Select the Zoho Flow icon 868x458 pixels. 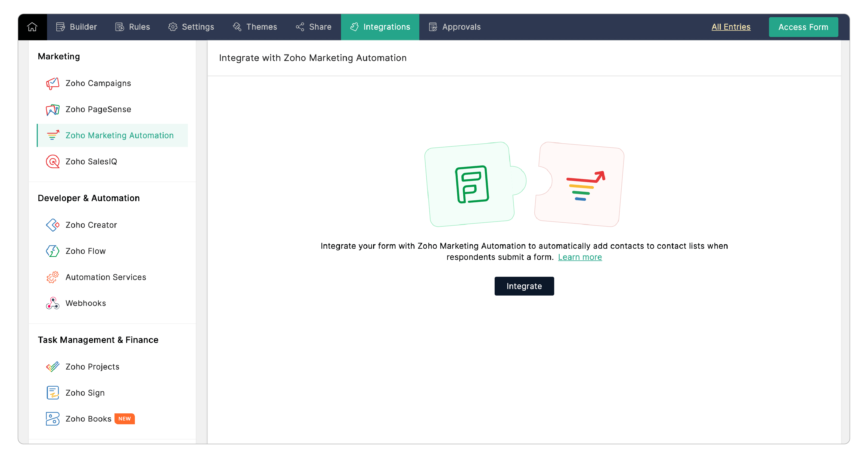52,251
